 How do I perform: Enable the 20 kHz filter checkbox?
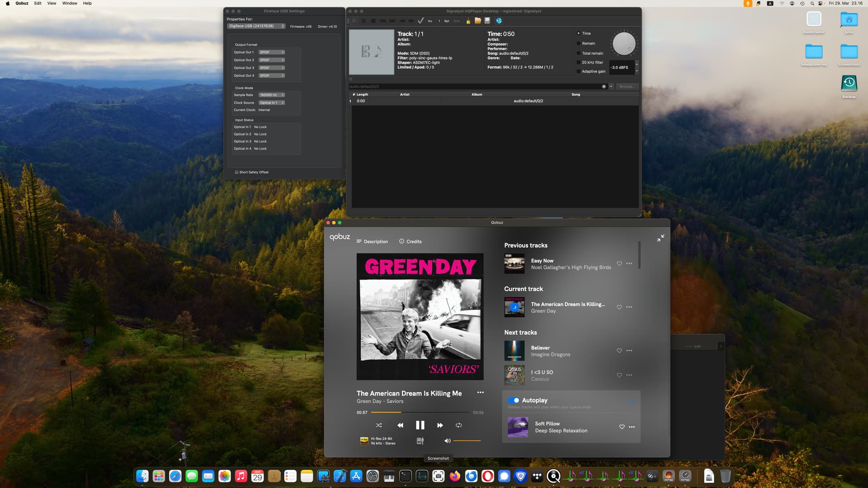pyautogui.click(x=579, y=62)
